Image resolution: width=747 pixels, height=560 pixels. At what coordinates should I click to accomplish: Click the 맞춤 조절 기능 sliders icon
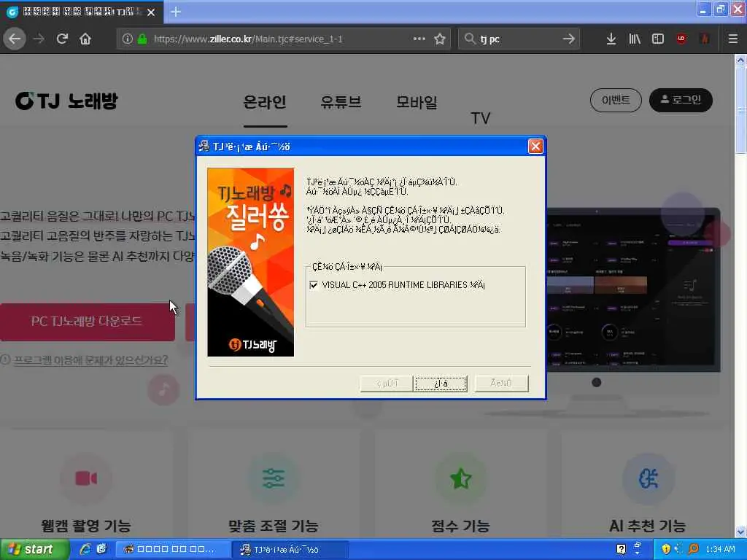(274, 478)
